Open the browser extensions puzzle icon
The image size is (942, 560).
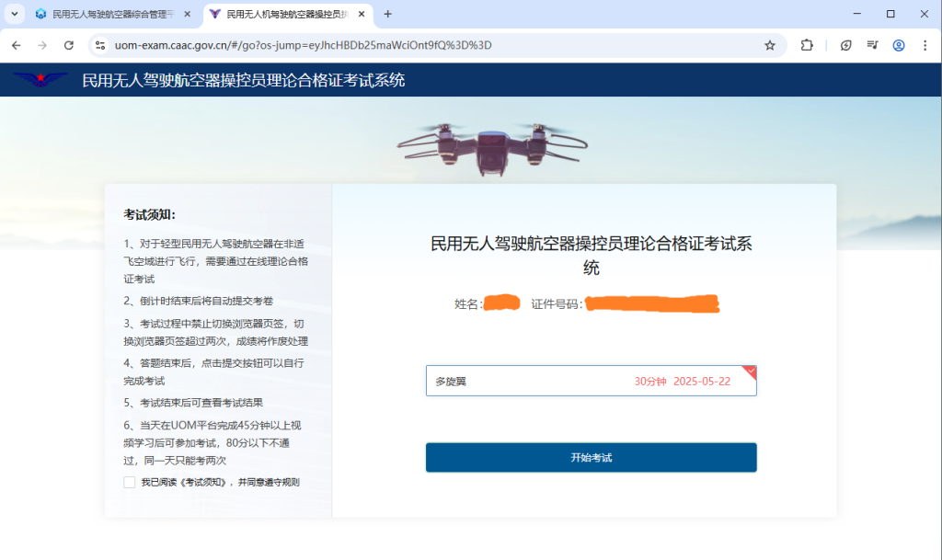pyautogui.click(x=808, y=45)
